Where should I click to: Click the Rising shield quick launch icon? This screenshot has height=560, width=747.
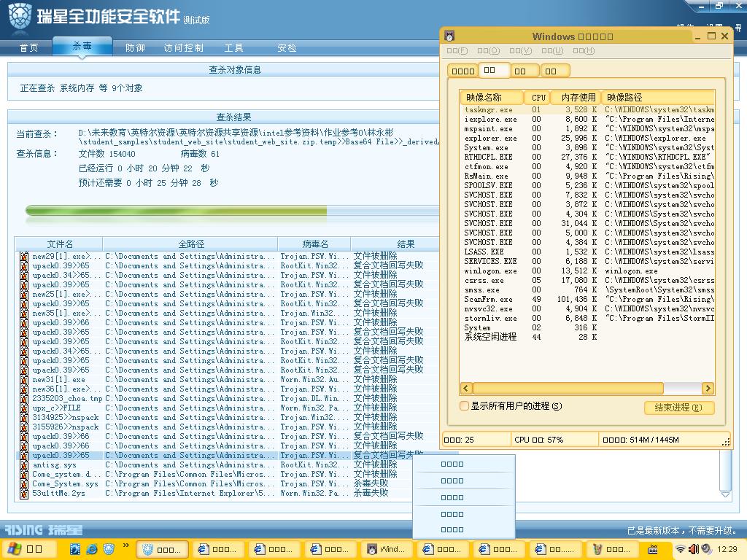[109, 549]
